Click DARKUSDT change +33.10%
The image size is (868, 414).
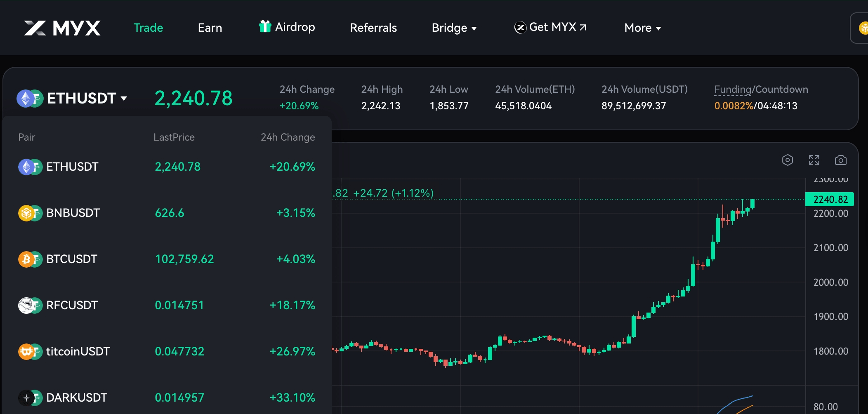(292, 398)
